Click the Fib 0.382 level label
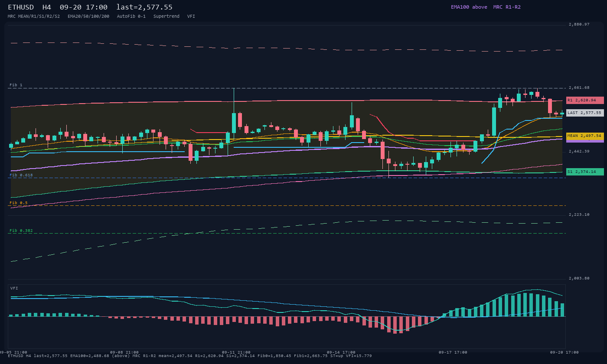 [21, 231]
